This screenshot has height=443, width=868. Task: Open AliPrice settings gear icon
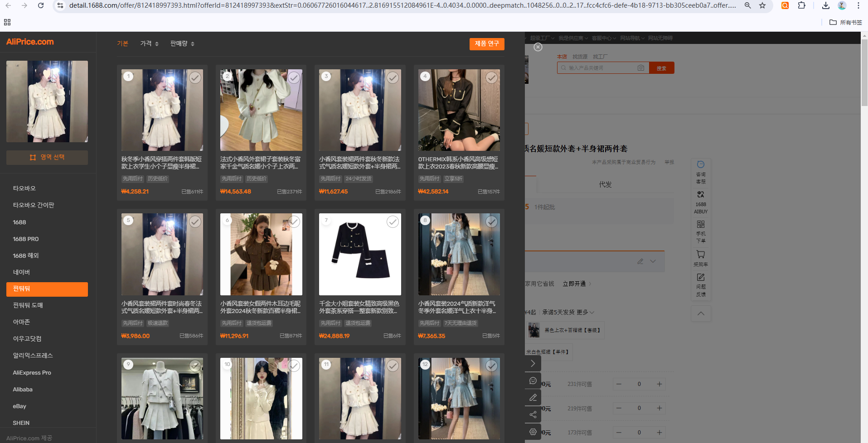click(533, 432)
